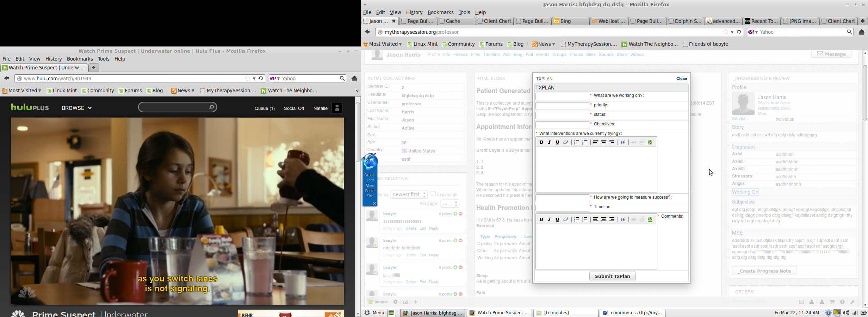The width and height of the screenshot is (868, 317).
Task: Insert image in the interventions editor toolbar
Action: pyautogui.click(x=650, y=142)
